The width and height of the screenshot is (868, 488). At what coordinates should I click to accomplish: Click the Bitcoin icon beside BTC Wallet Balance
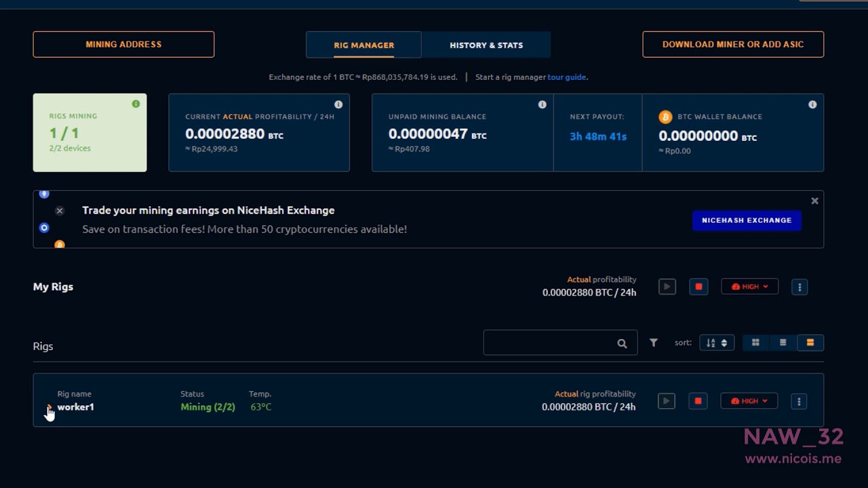point(665,117)
